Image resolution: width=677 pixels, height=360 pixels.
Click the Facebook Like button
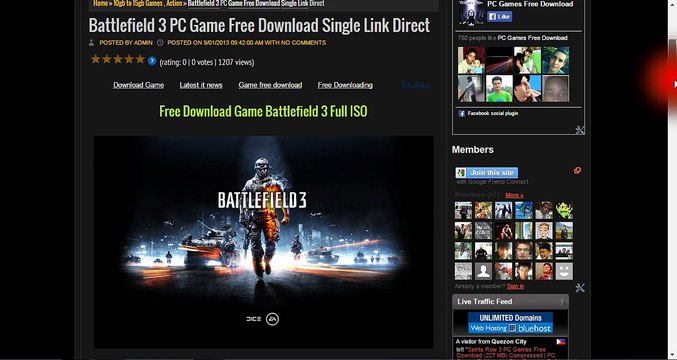500,17
